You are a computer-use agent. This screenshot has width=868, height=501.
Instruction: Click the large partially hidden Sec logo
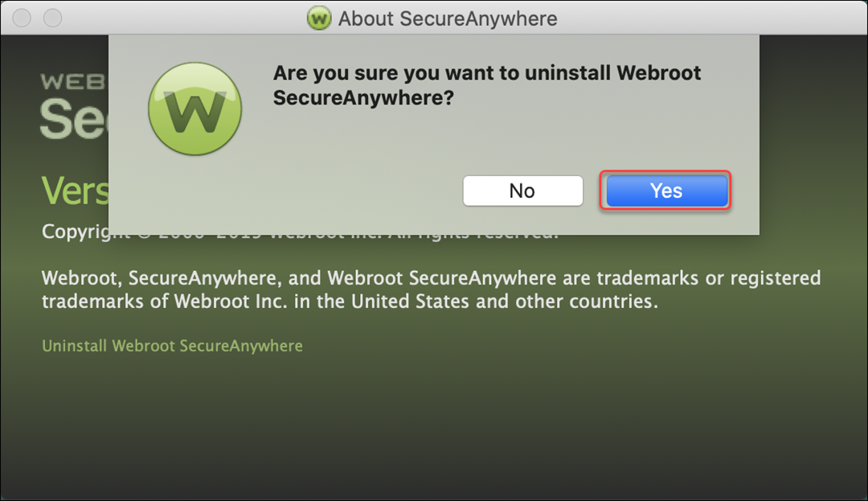tap(72, 119)
